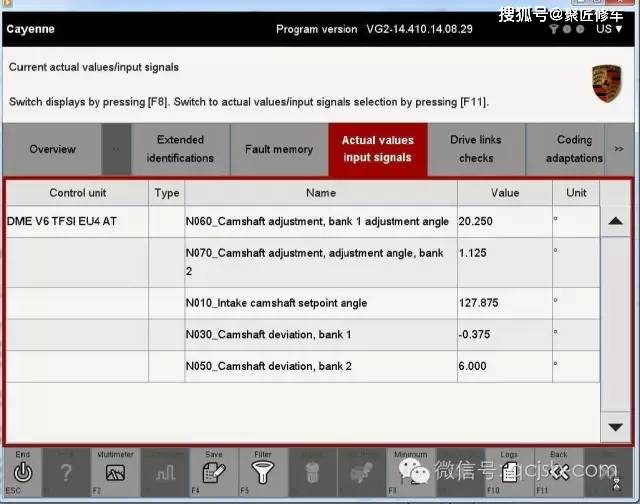Viewport: 640px width, 504px height.
Task: Click the Value column header
Action: [x=505, y=193]
